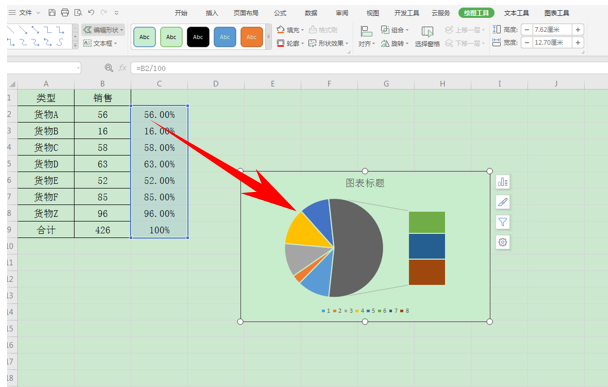
Task: Open the 填充 fill dropdown
Action: coord(290,30)
